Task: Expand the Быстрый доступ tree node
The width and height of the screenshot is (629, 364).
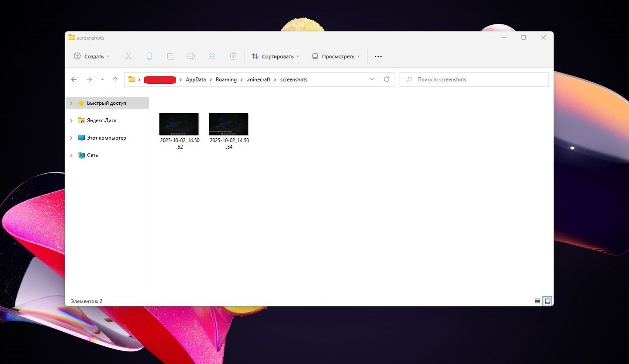Action: 71,103
